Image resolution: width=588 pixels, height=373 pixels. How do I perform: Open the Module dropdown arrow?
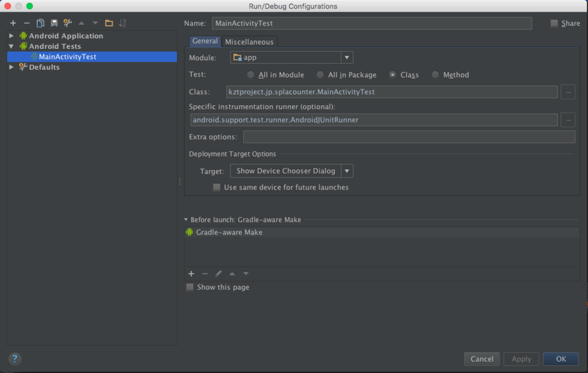click(347, 57)
